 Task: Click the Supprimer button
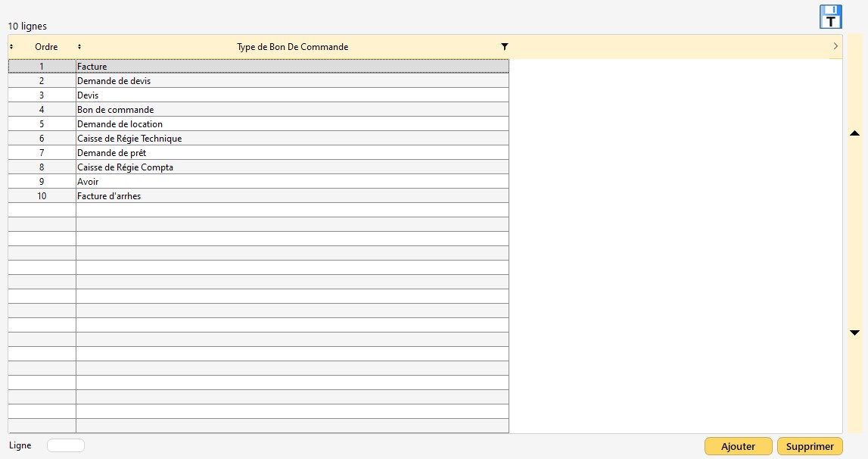tap(809, 446)
